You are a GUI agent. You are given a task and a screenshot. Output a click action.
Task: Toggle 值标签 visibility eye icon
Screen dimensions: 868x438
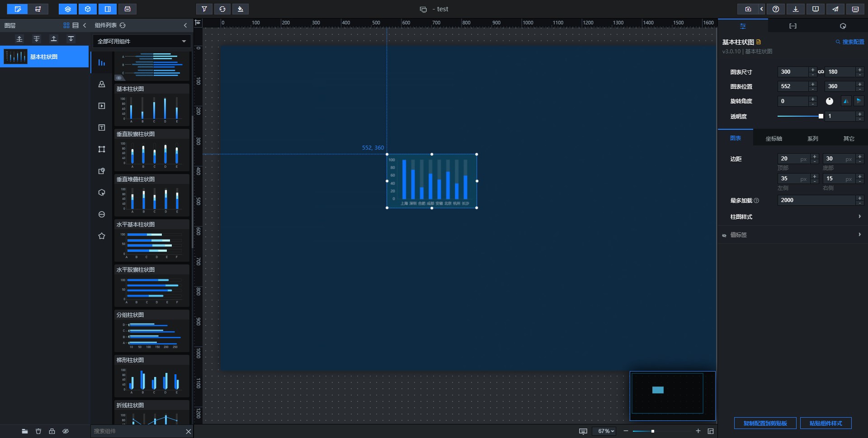724,235
